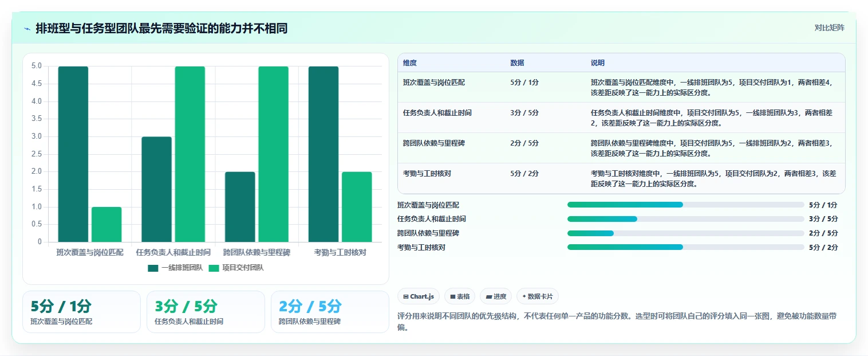Select the Chart.js tag chip

coord(419,296)
